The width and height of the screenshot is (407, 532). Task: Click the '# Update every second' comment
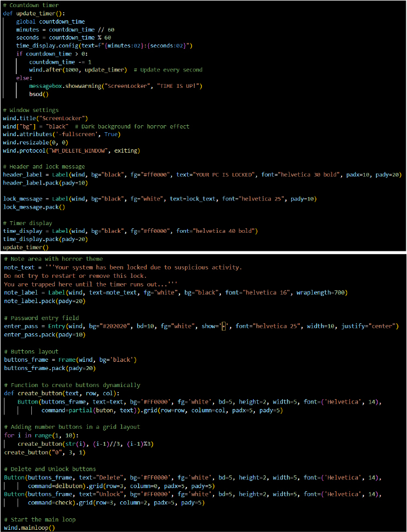click(x=168, y=70)
